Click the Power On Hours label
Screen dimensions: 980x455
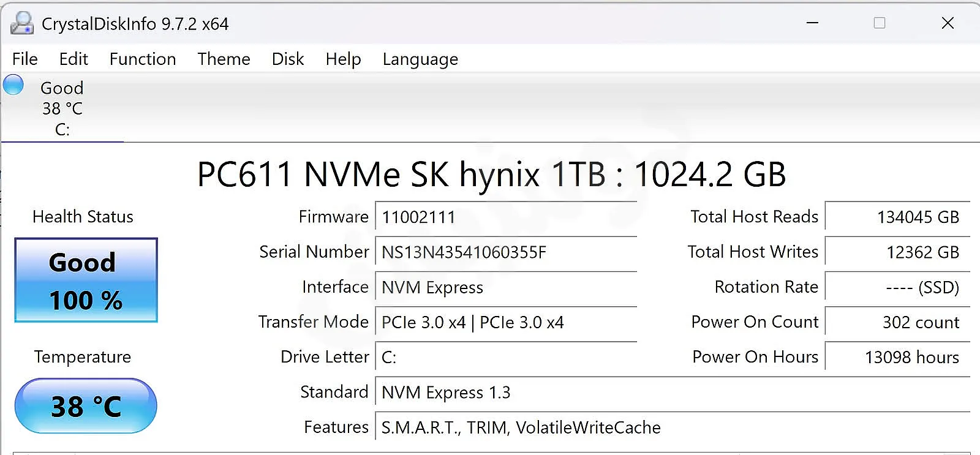755,356
